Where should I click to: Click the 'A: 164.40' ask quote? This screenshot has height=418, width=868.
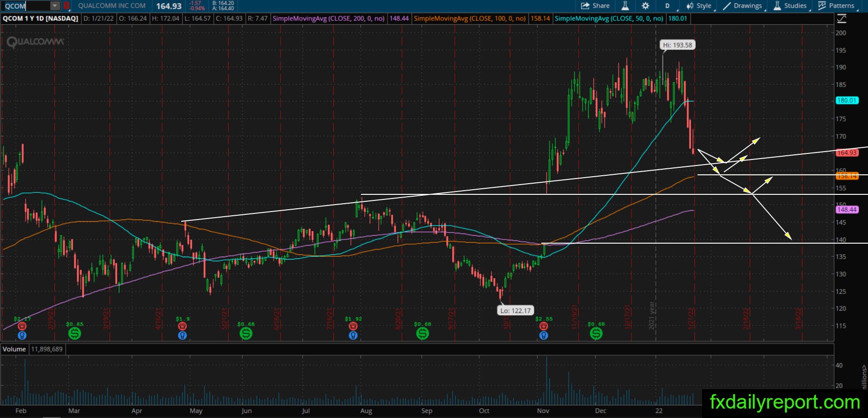[x=223, y=8]
